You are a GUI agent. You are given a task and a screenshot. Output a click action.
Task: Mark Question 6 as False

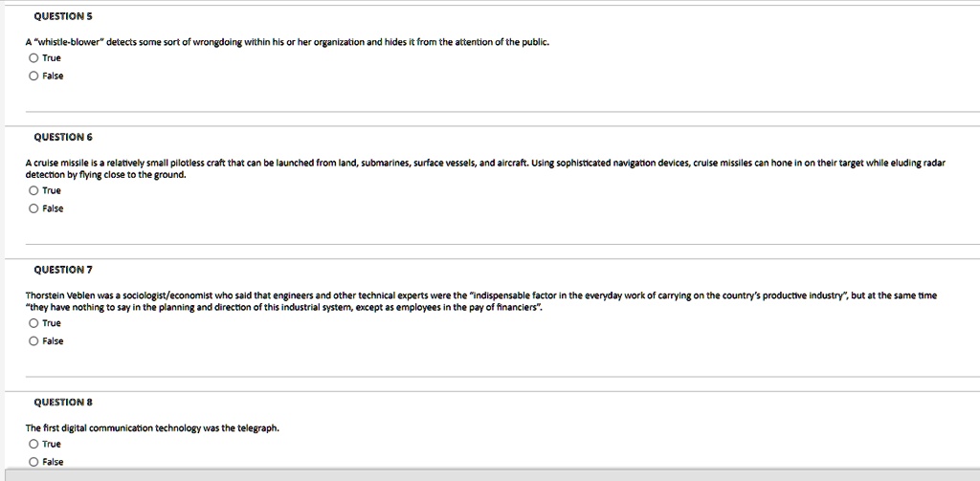tap(33, 208)
